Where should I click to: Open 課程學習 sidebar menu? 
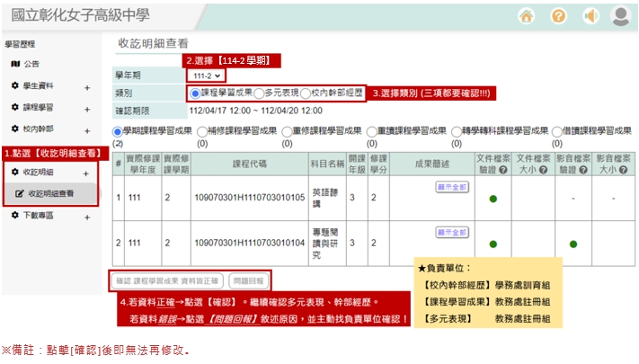coord(38,107)
